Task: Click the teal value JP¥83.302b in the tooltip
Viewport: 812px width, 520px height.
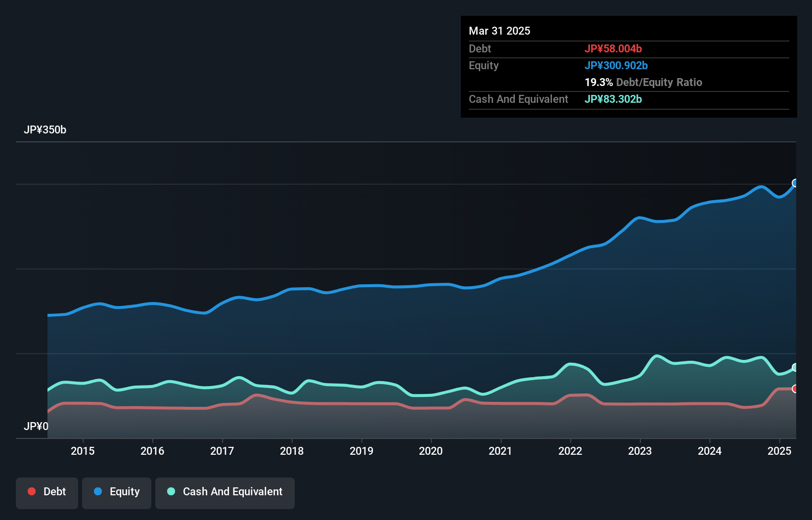Action: [x=613, y=99]
